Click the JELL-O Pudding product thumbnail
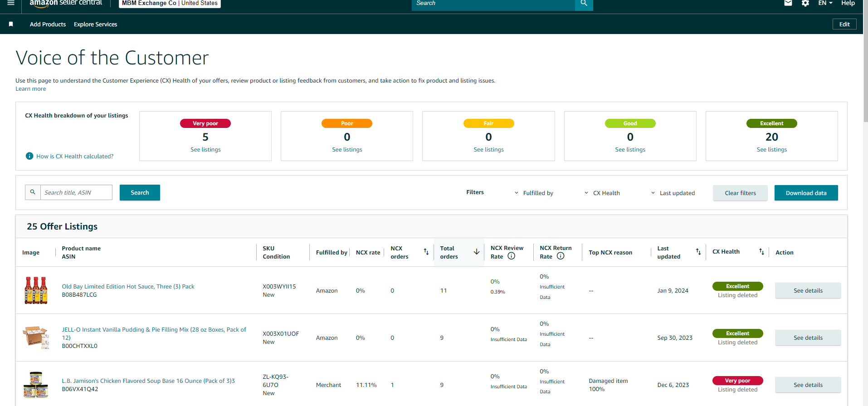868x406 pixels. pyautogui.click(x=36, y=338)
